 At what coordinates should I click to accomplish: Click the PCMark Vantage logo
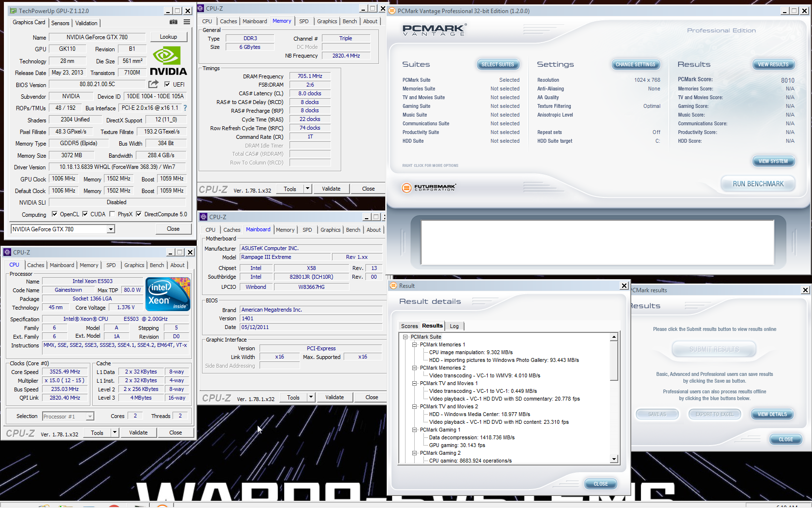(x=434, y=30)
